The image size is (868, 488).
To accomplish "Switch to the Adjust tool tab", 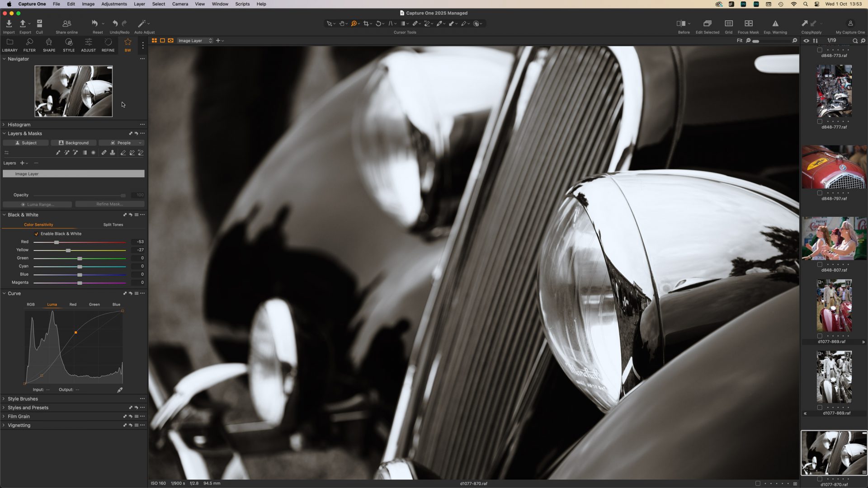I will click(x=88, y=44).
